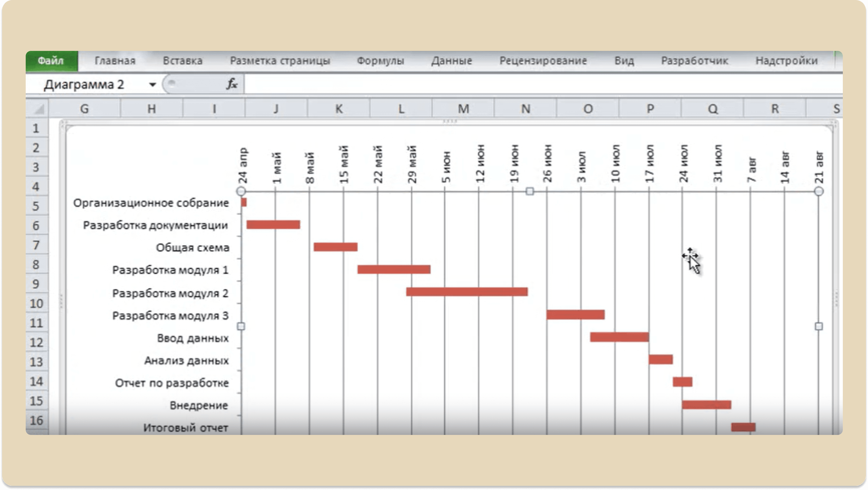This screenshot has width=868, height=490.
Task: Click the top middle axis selection handle
Action: tap(530, 191)
